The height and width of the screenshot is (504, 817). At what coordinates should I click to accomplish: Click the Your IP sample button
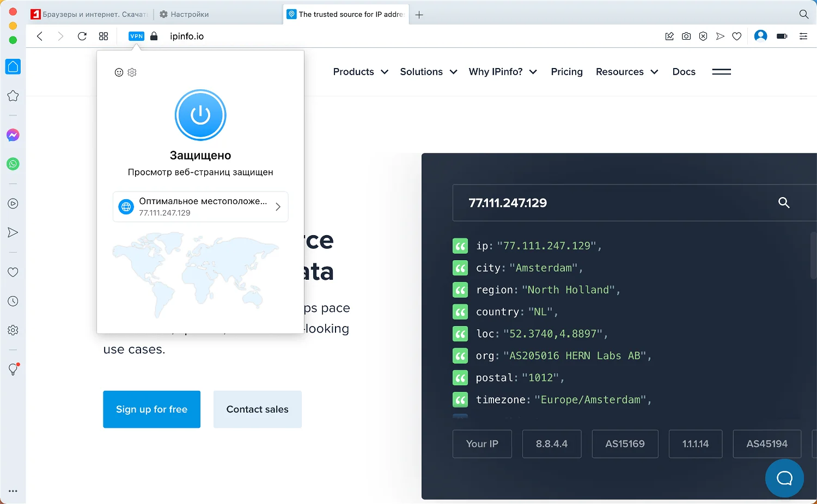click(x=482, y=444)
